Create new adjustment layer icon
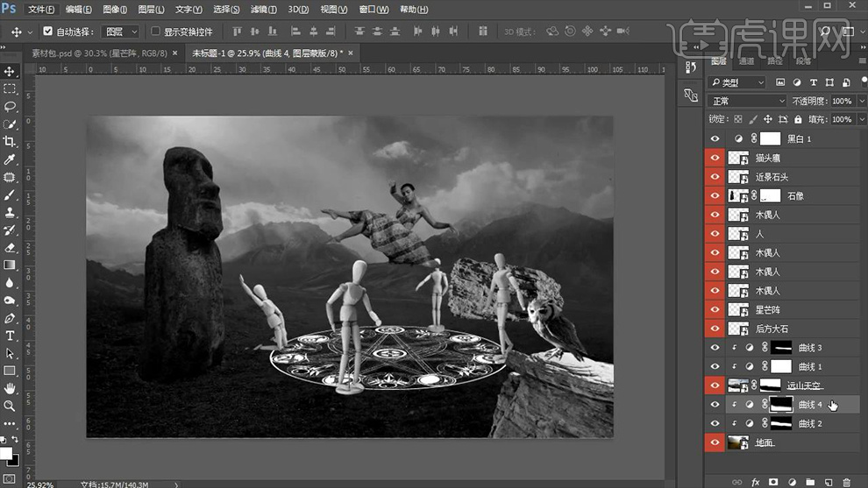Screen dimensions: 868x488 [x=792, y=483]
